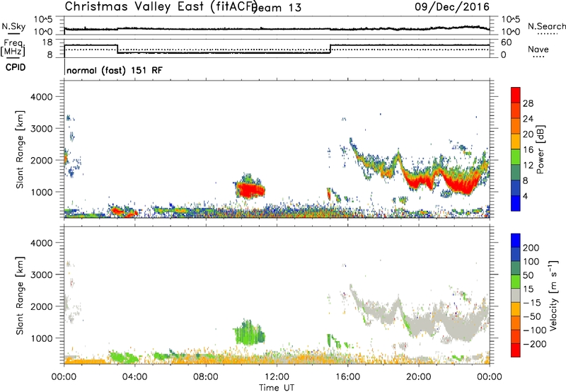The height and width of the screenshot is (392, 566).
Task: Click the 3000 tick on velocity panel axis
Action: click(41, 275)
